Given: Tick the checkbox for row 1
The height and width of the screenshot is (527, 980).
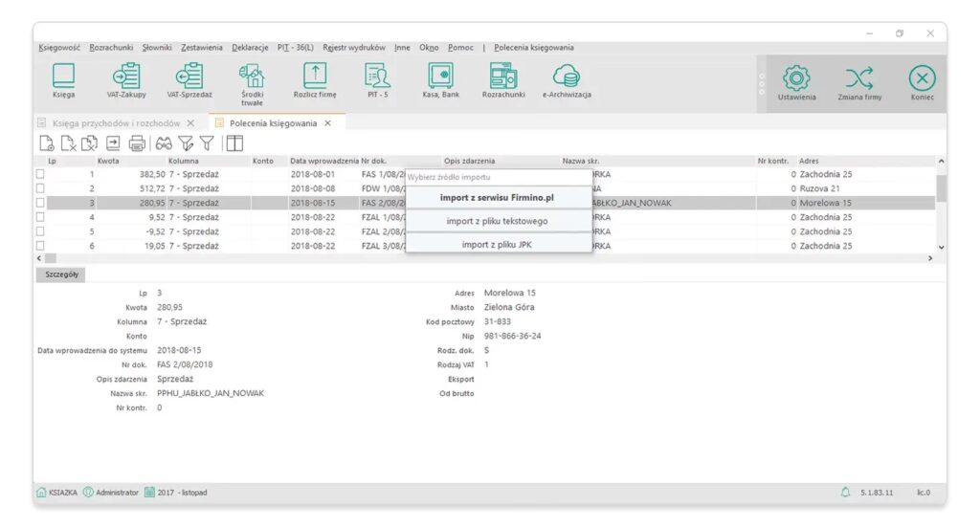Looking at the screenshot, I should click(x=40, y=175).
